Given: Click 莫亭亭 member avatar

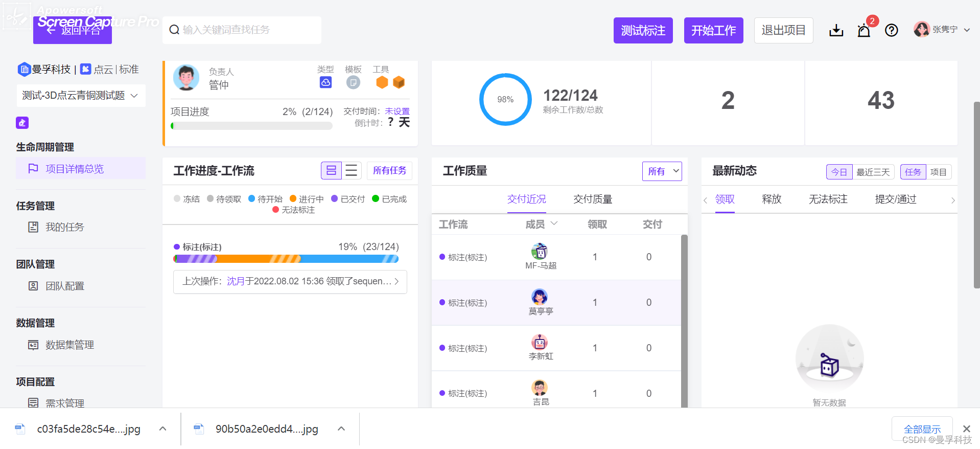Looking at the screenshot, I should tap(540, 297).
